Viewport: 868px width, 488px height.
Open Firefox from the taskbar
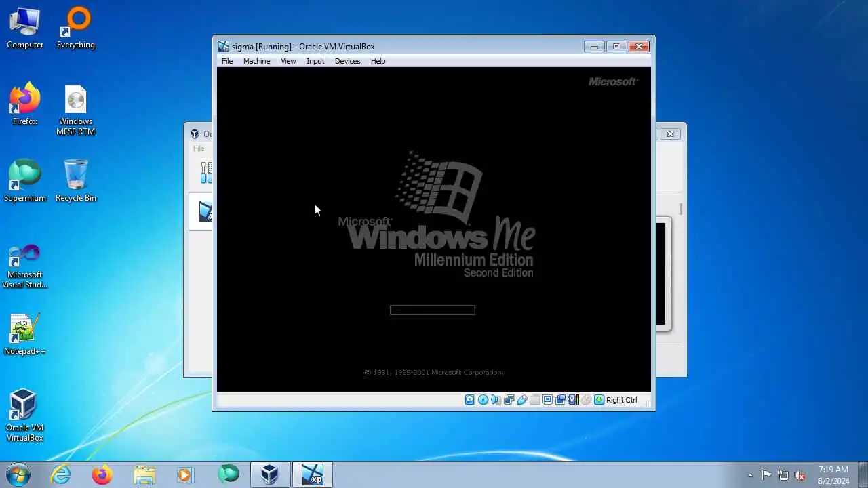pyautogui.click(x=102, y=474)
